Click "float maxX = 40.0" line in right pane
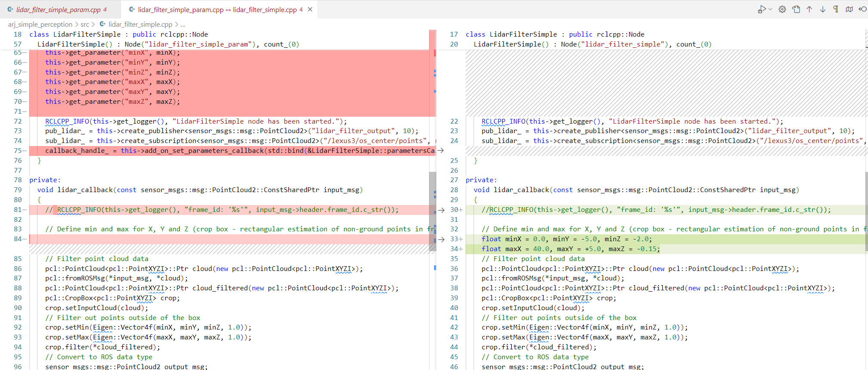The width and height of the screenshot is (868, 370). (x=571, y=249)
